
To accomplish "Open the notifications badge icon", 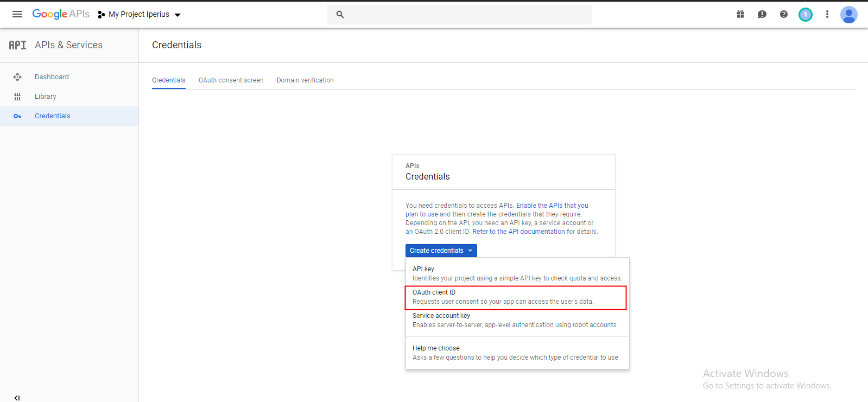I will point(806,15).
